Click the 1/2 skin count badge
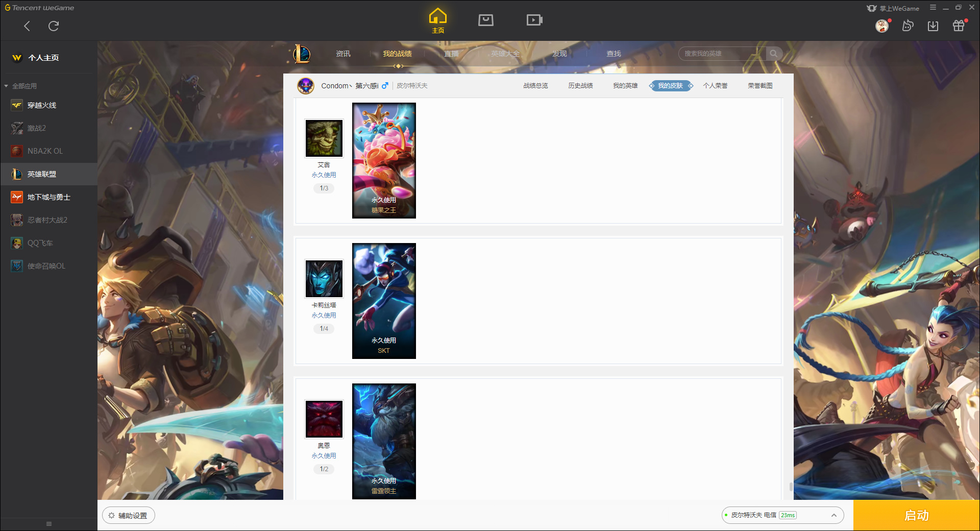Viewport: 980px width, 531px height. 324,469
